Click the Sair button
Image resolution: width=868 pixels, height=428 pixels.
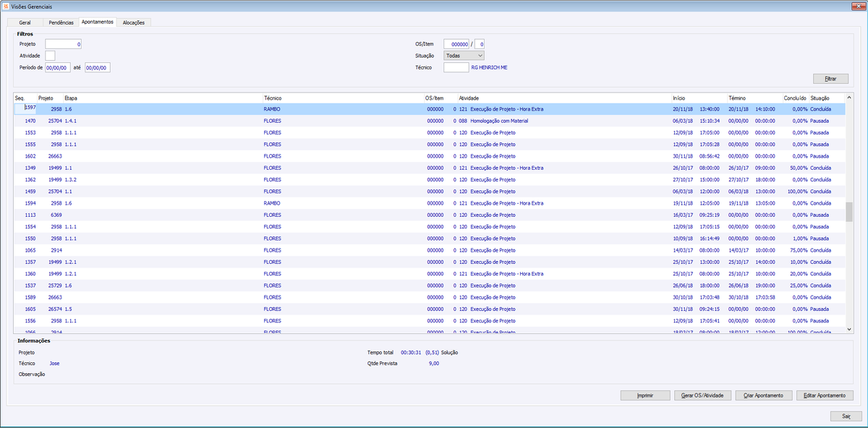coord(846,416)
